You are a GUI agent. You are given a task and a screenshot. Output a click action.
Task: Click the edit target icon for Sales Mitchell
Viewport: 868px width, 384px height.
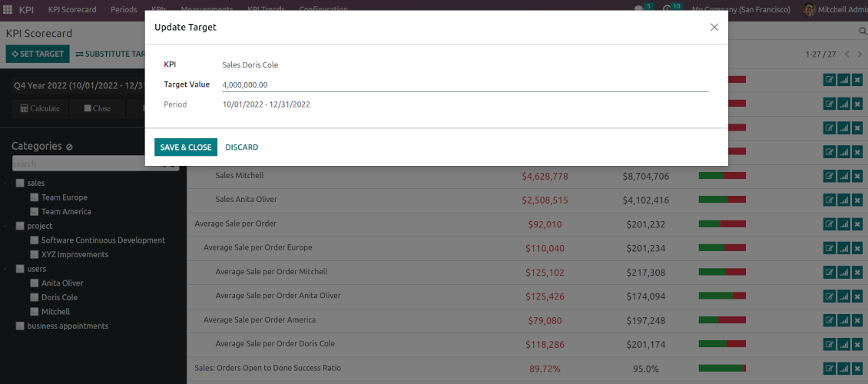(x=829, y=176)
